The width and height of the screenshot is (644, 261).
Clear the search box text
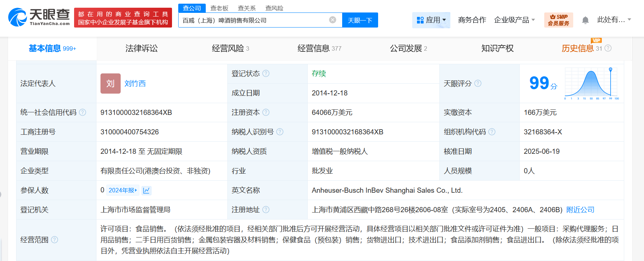click(333, 20)
